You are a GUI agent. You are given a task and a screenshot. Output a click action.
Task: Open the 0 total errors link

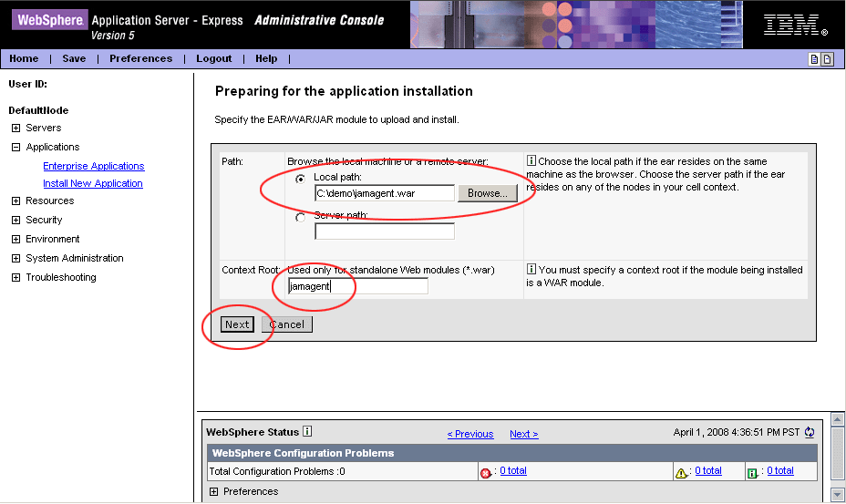point(513,470)
